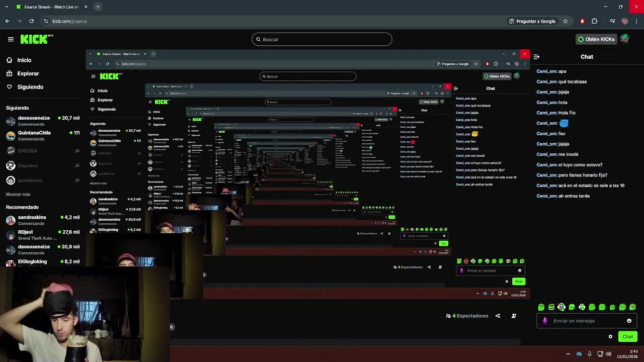Image resolution: width=644 pixels, height=362 pixels.
Task: Open volume control in the Windows system tray
Action: (609, 354)
